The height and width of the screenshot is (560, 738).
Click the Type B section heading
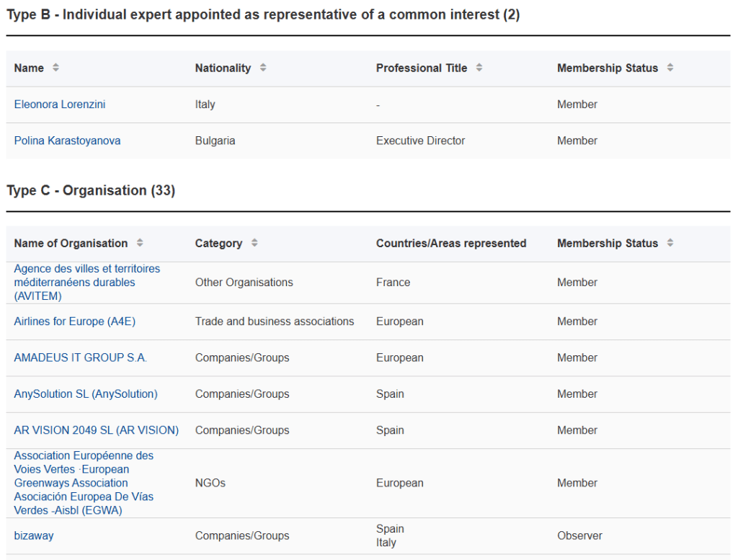click(263, 15)
